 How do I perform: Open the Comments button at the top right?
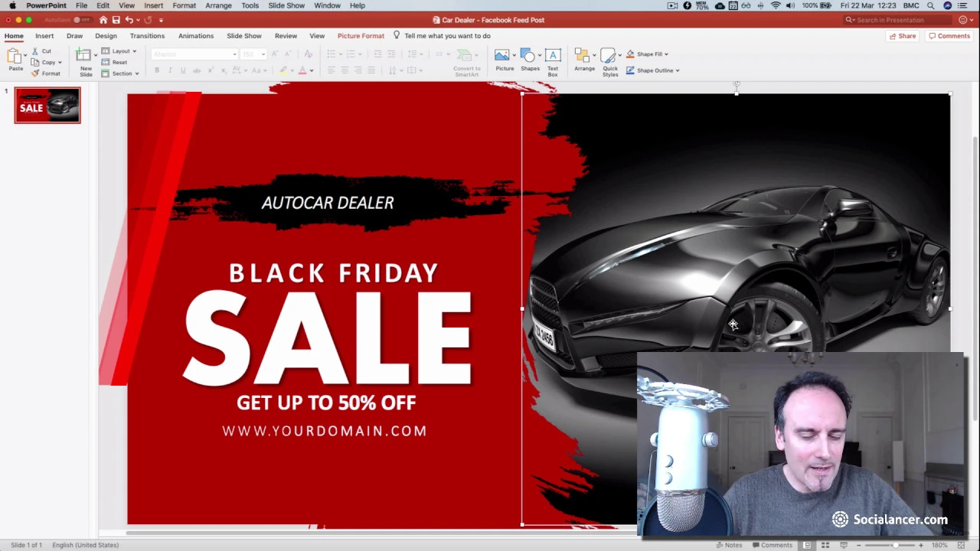949,36
